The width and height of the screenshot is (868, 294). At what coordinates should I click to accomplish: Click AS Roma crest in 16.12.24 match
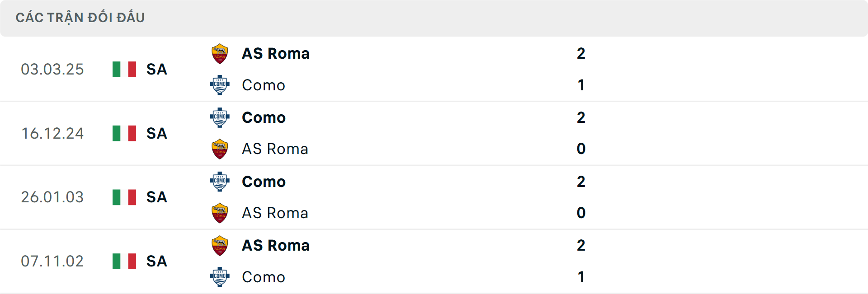point(220,149)
